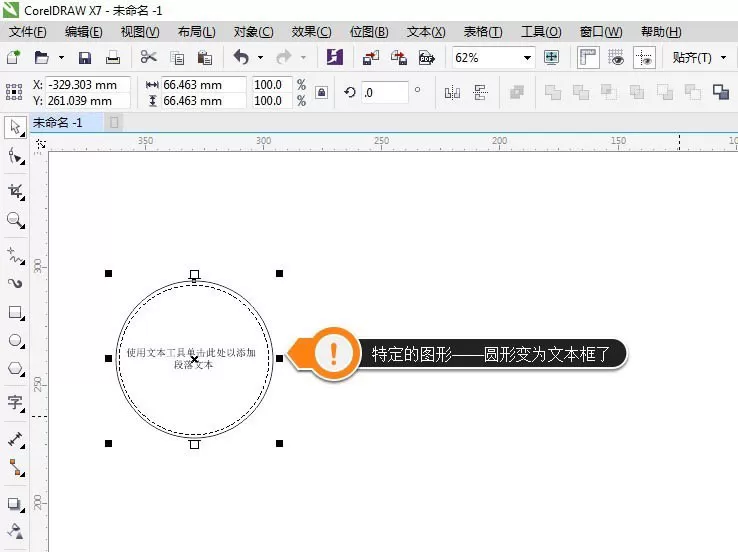The image size is (738, 552).
Task: Select the Text tool
Action: click(x=16, y=403)
